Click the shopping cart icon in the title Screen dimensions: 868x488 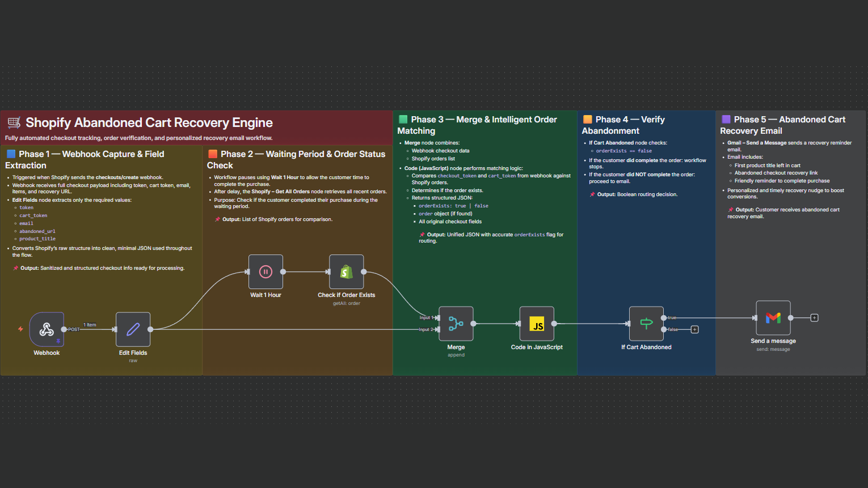[x=14, y=122]
